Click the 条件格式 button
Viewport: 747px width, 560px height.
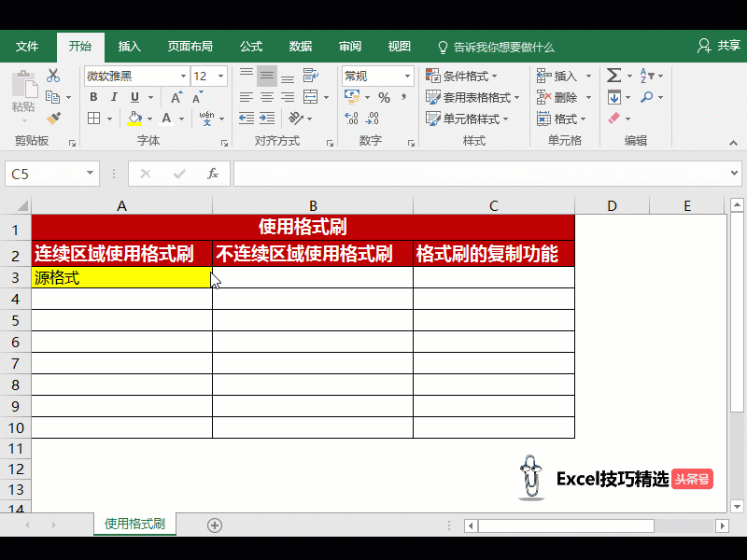[x=461, y=76]
